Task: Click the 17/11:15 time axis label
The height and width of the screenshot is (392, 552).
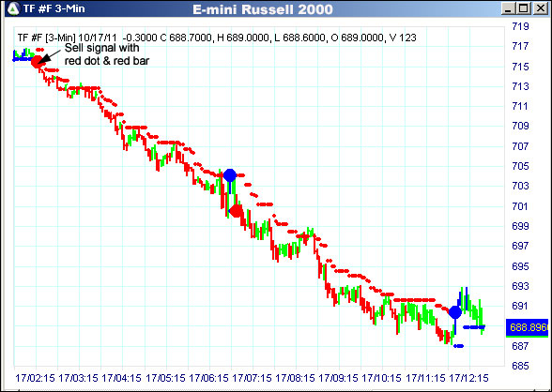Action: 425,378
